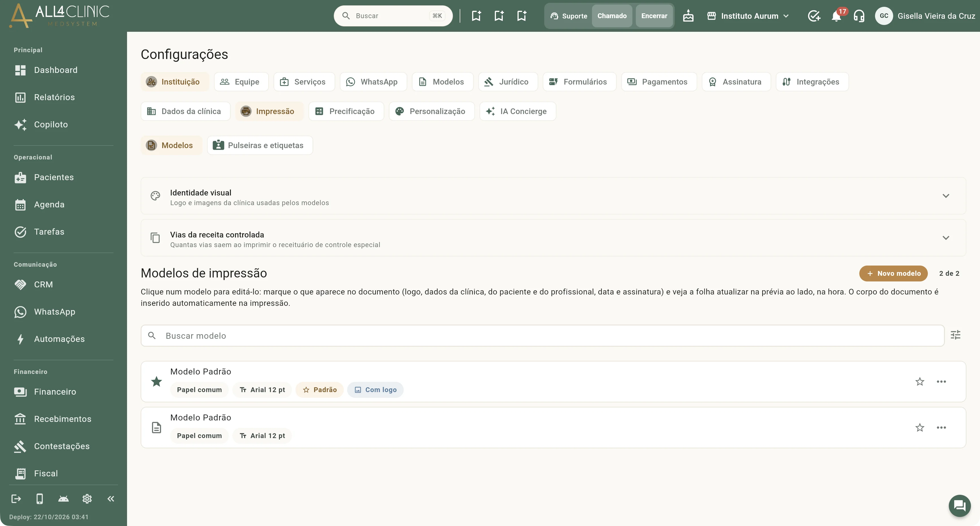Click the birthday cake icon

[688, 16]
